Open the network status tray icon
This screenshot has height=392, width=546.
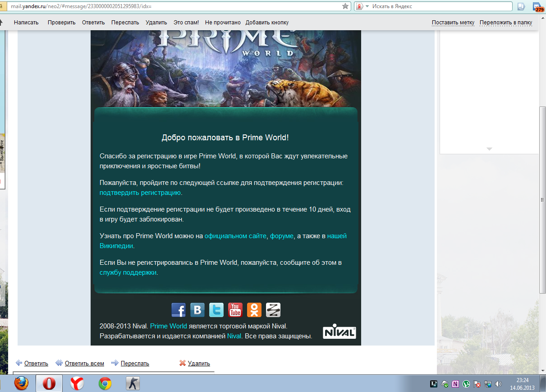click(x=488, y=384)
